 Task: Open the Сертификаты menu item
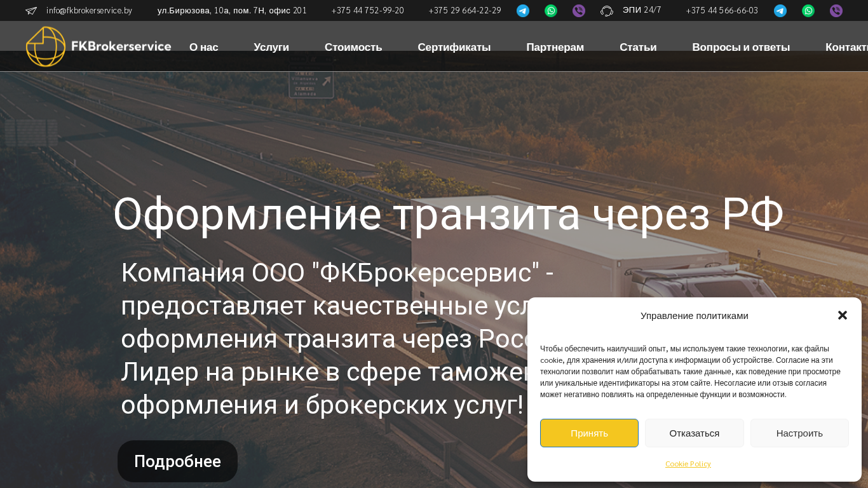(454, 47)
